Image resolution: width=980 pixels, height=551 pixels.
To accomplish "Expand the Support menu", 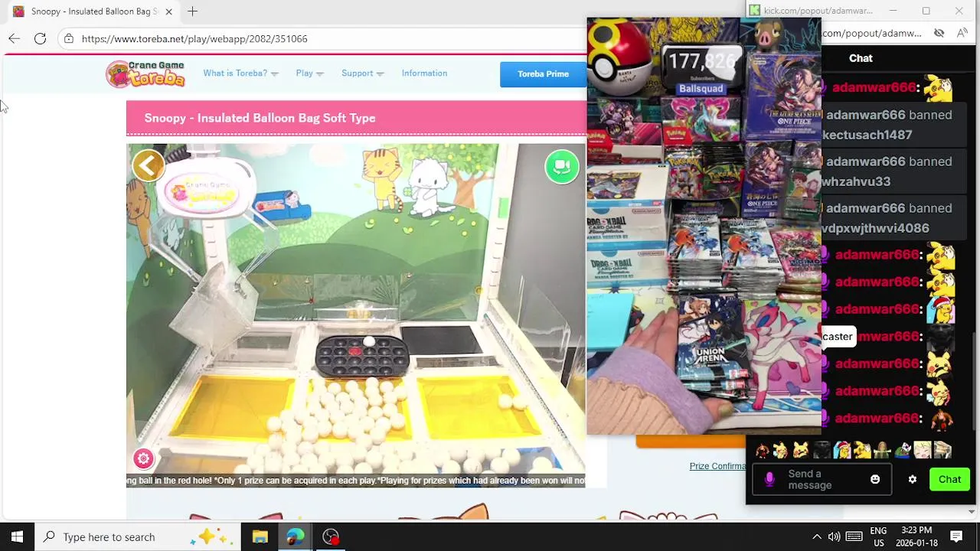I will (362, 73).
